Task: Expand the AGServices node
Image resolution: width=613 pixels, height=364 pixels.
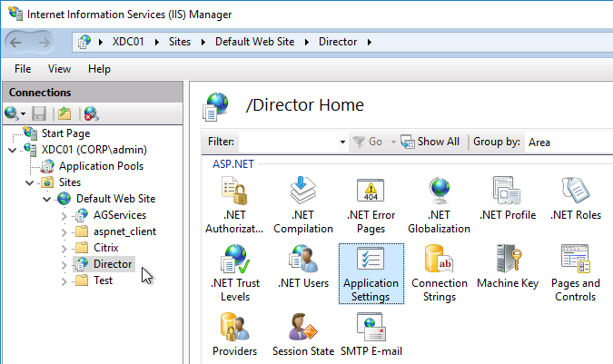Action: (64, 216)
